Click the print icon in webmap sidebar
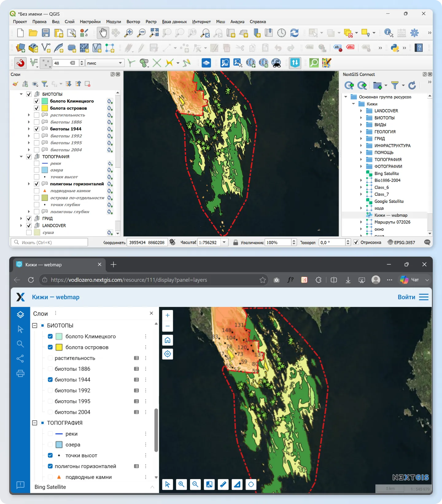This screenshot has height=504, width=442. [20, 373]
